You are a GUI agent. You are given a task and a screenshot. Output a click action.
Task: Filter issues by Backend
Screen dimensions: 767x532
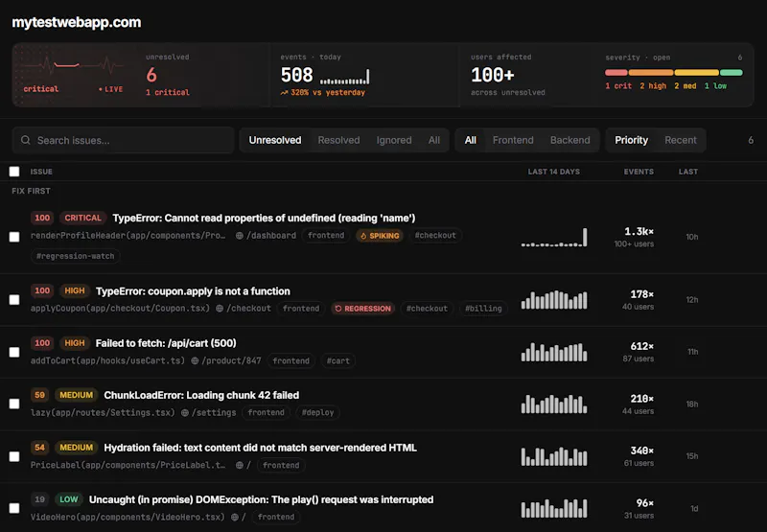tap(569, 140)
